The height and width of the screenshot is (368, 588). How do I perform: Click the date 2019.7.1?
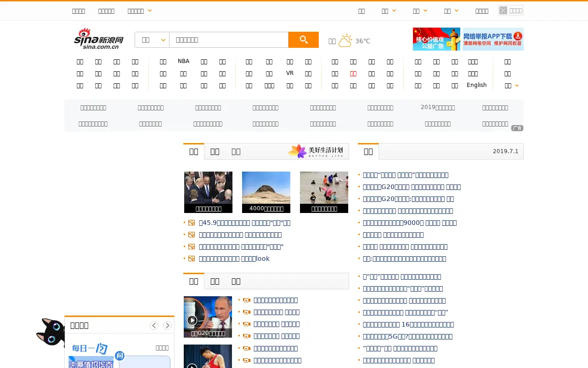point(505,151)
